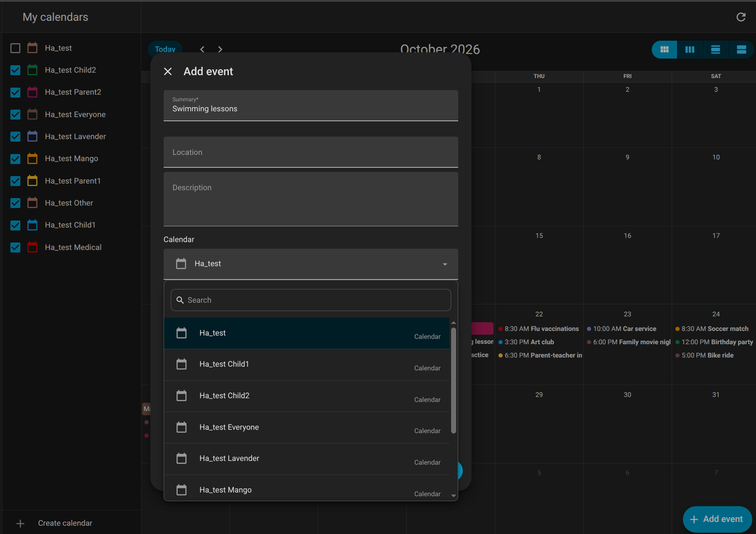Select Ha_test Child2 in dropdown list
Viewport: 756px width, 534px height.
pos(307,396)
